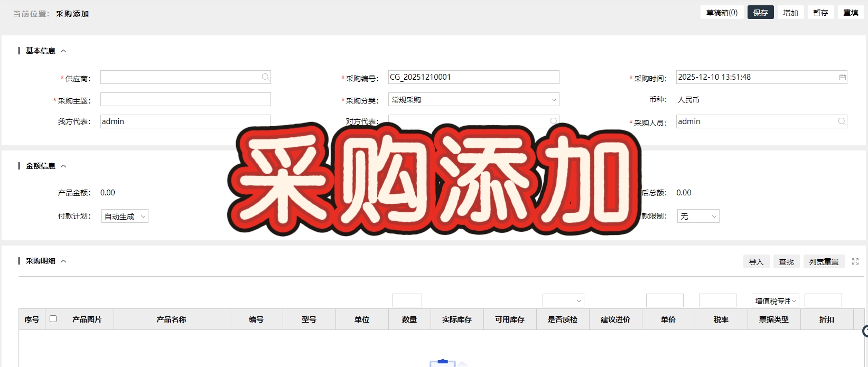
Task: Focus the batch input above 单价 column
Action: (665, 300)
